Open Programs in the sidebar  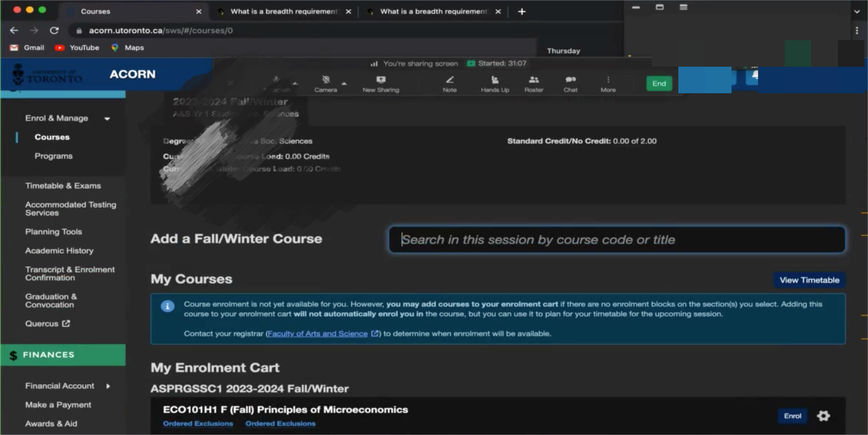coord(54,156)
